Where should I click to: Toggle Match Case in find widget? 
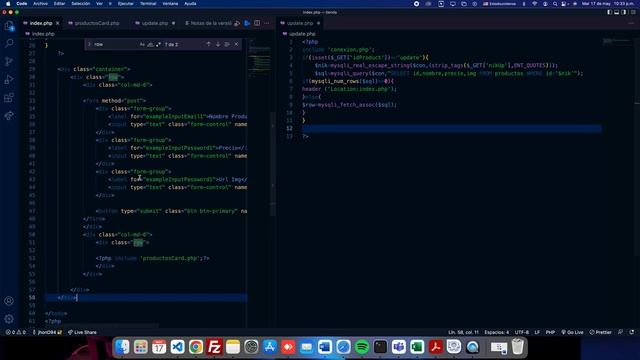click(x=142, y=44)
